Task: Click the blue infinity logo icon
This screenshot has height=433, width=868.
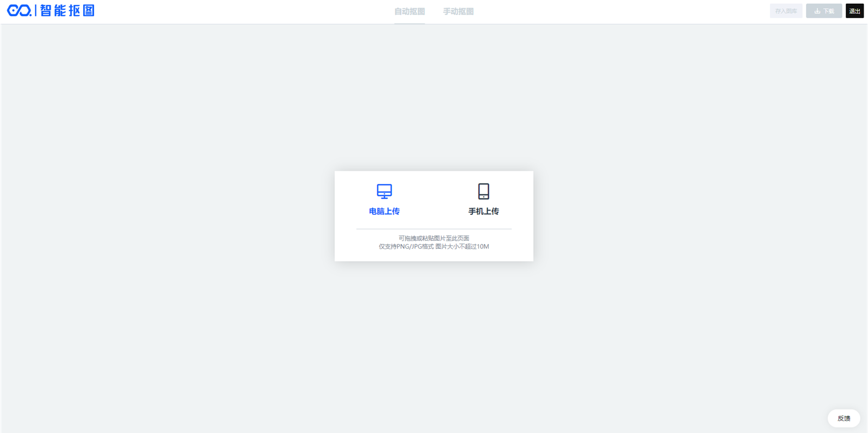Action: (x=19, y=10)
